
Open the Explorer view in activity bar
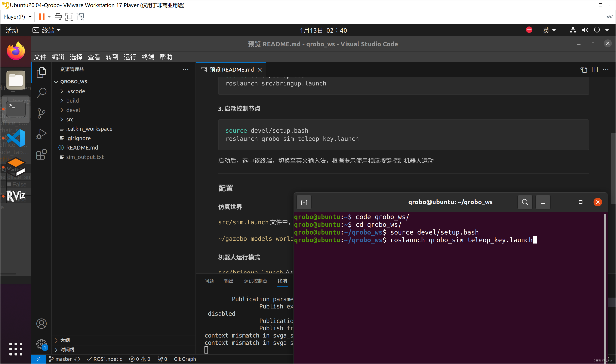[41, 72]
